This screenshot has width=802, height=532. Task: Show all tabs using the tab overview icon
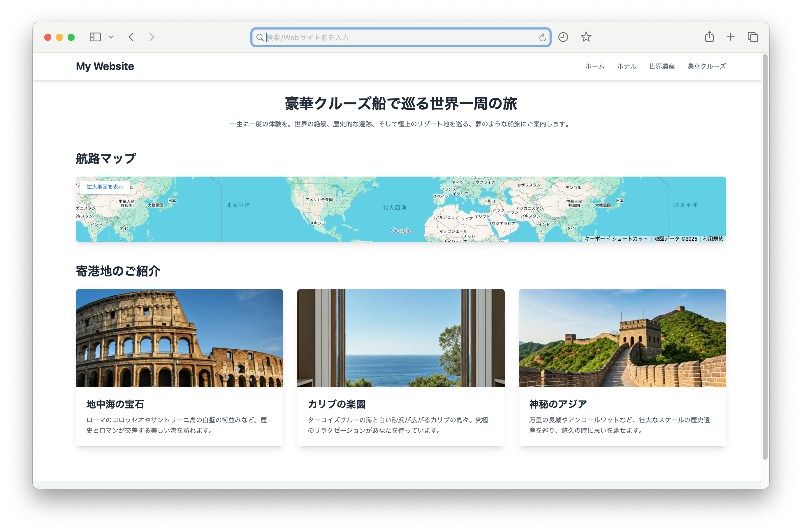752,37
